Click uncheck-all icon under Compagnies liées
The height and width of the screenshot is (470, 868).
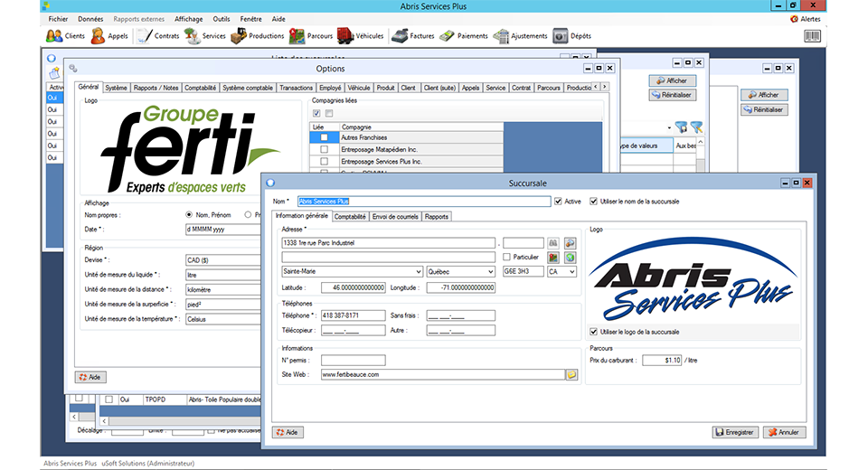(x=329, y=114)
